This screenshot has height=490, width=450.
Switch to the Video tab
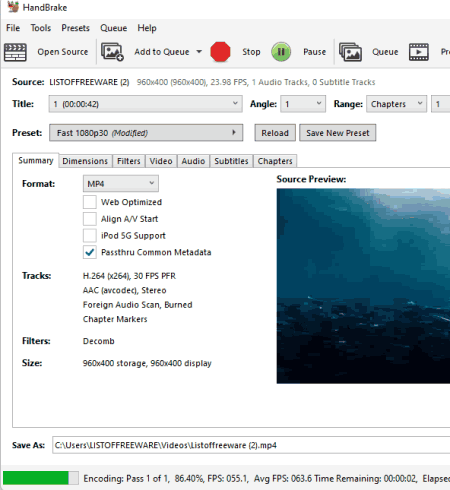(x=161, y=161)
